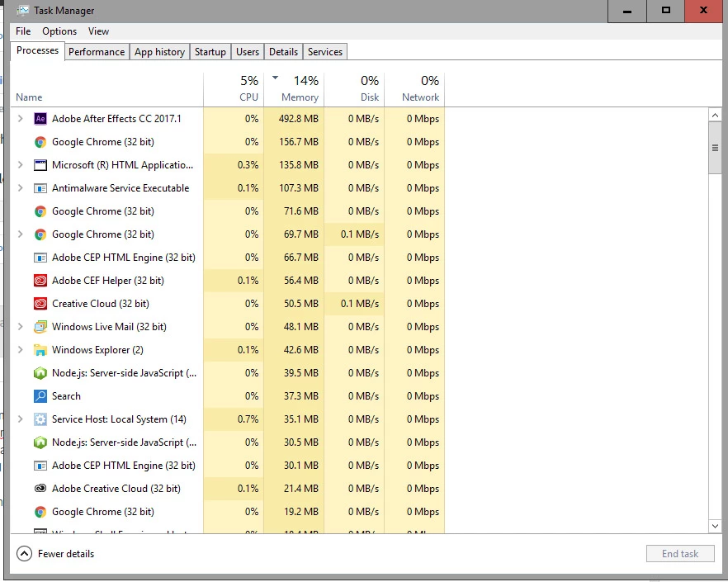Click the Service Host gear icon
This screenshot has width=728, height=582.
[x=40, y=419]
